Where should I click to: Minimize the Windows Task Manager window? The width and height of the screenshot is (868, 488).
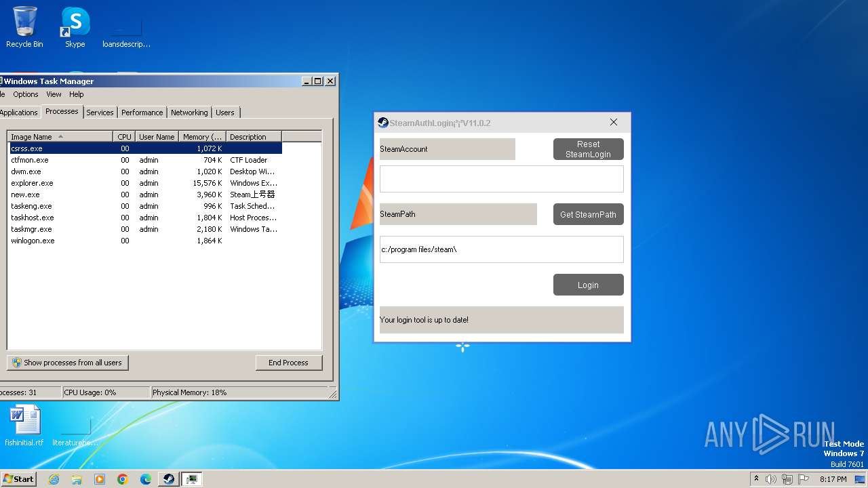click(x=307, y=81)
